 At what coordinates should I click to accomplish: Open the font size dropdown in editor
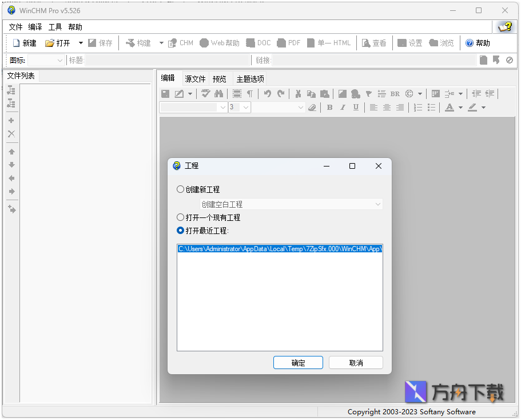pos(246,107)
